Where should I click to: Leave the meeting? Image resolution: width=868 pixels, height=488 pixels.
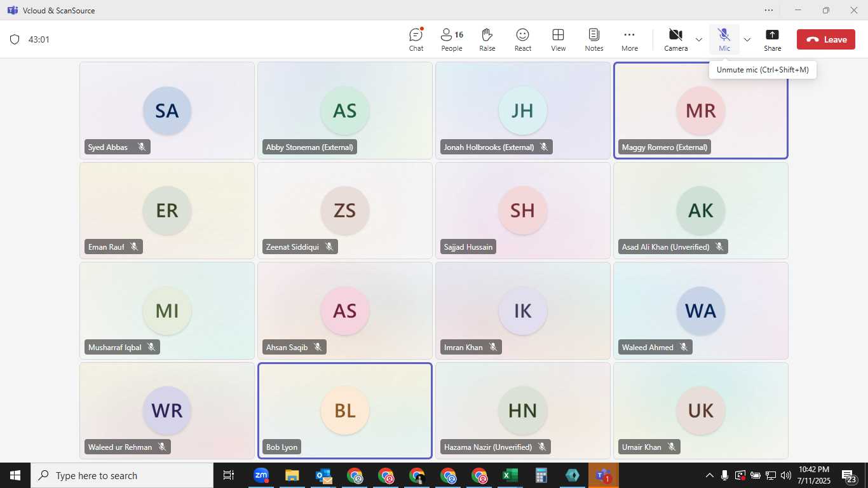coord(826,39)
